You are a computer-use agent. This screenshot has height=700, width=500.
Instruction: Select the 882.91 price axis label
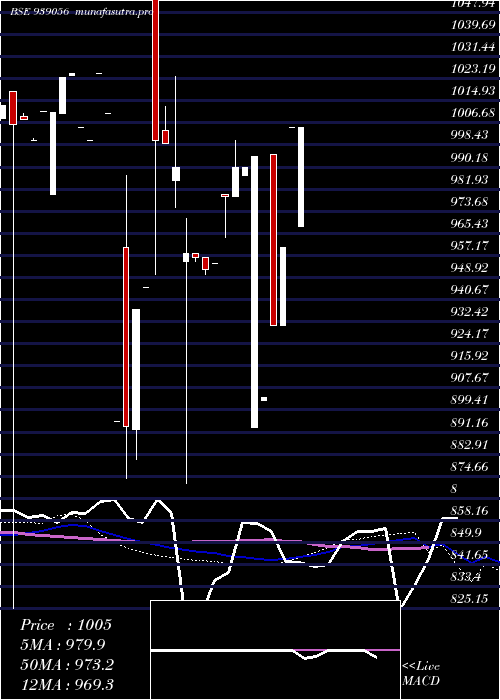tap(470, 445)
